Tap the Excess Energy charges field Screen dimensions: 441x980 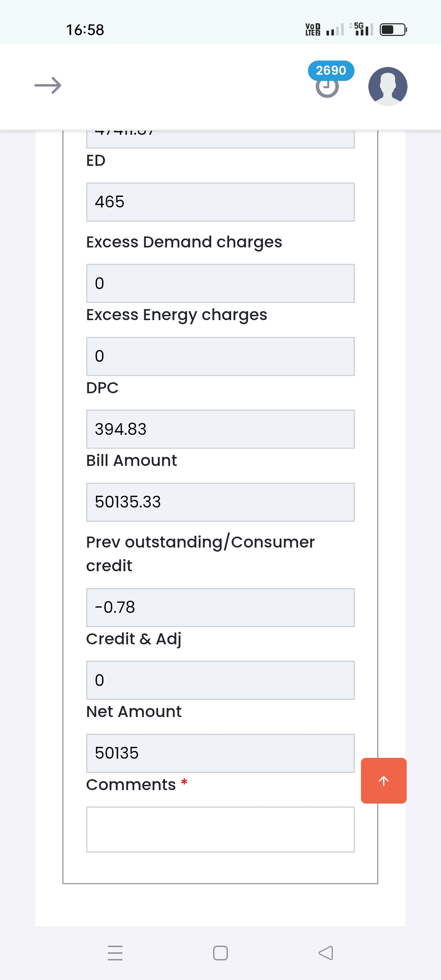tap(220, 356)
